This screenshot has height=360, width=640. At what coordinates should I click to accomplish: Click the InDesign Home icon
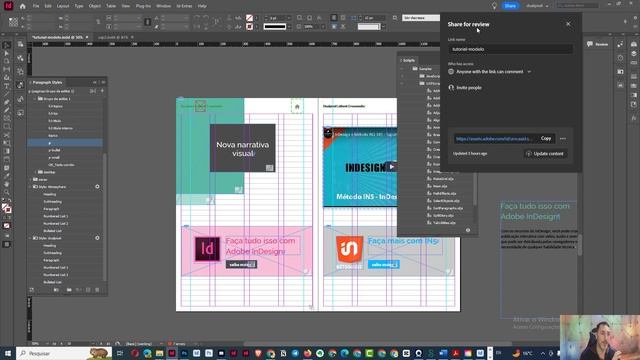[22, 6]
